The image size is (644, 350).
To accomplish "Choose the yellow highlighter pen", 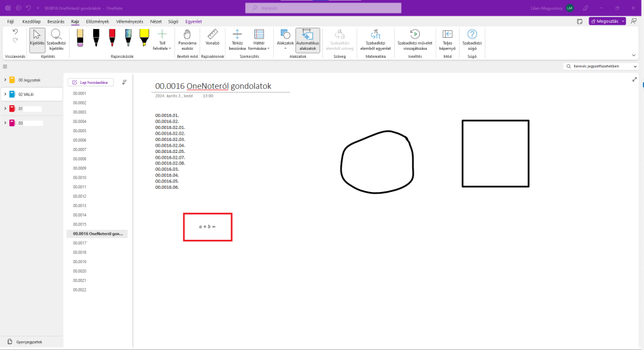I will click(x=144, y=38).
